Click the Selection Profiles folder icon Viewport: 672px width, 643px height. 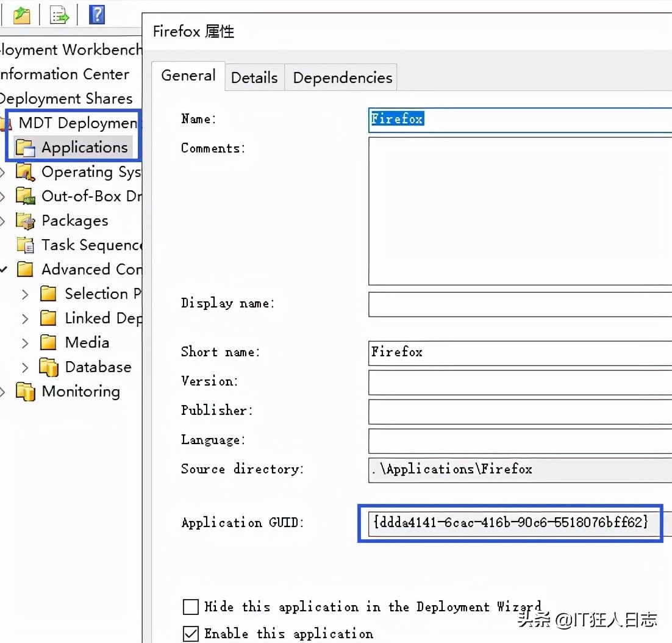48,293
